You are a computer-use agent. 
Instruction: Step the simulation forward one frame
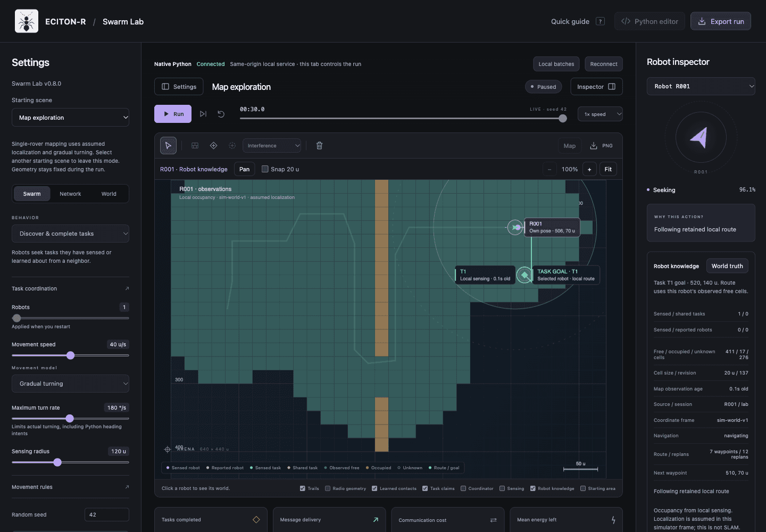203,114
